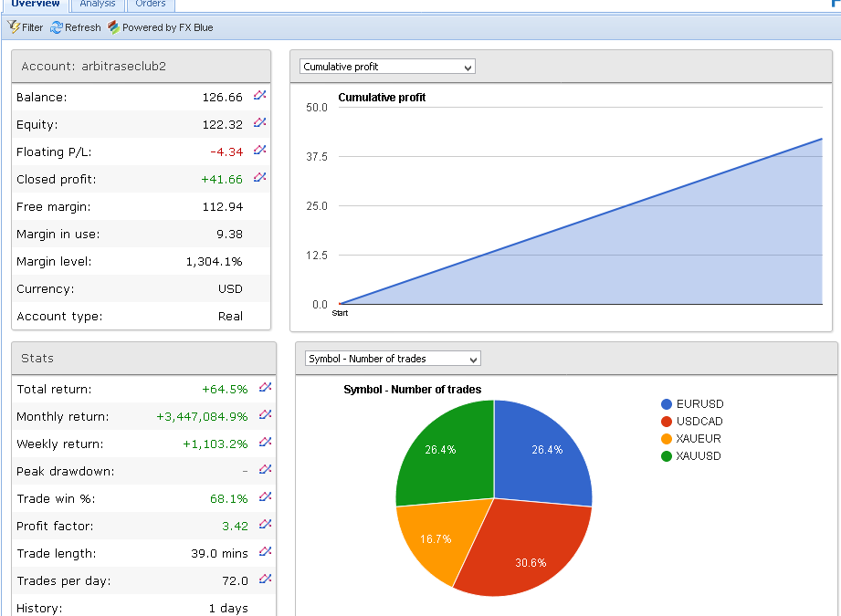Show the chart for Trade win %
The image size is (841, 616).
point(265,497)
